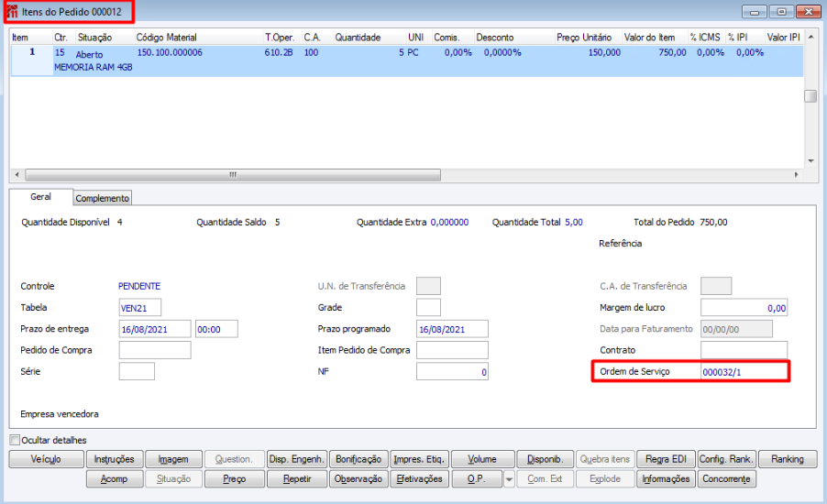
Task: Click the Aberto situation cell
Action: 89,54
